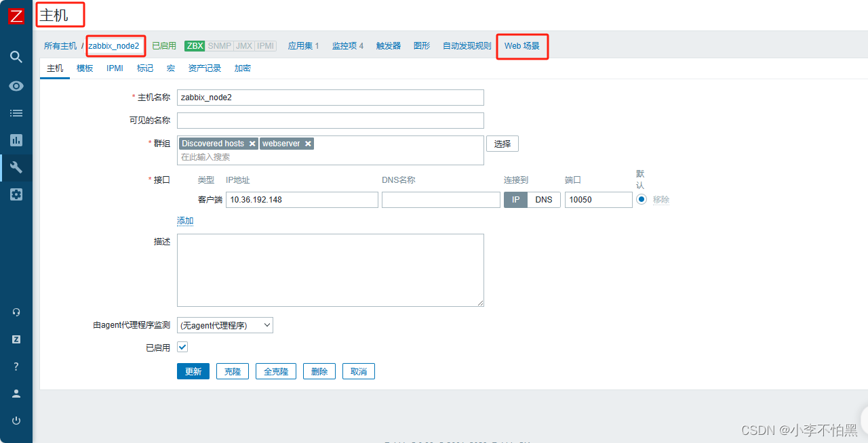Image resolution: width=868 pixels, height=443 pixels.
Task: Open the Help question mark icon
Action: pos(16,366)
